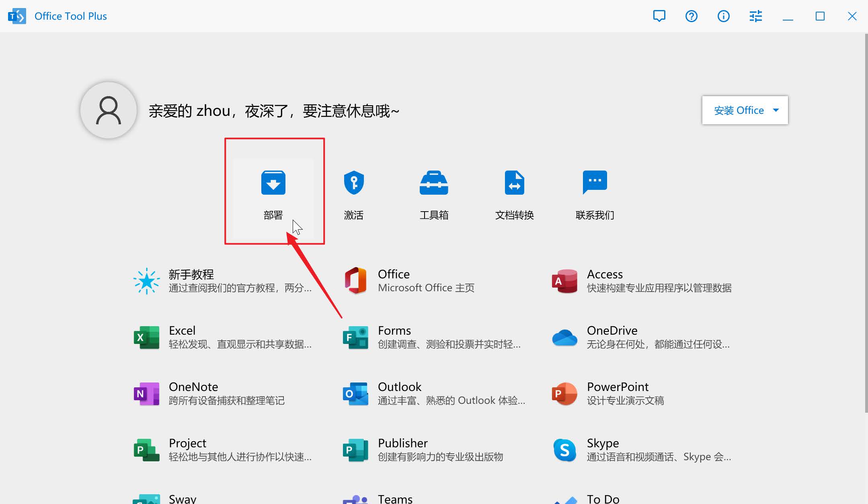The width and height of the screenshot is (868, 504).
Task: Open the about info icon
Action: (x=724, y=16)
